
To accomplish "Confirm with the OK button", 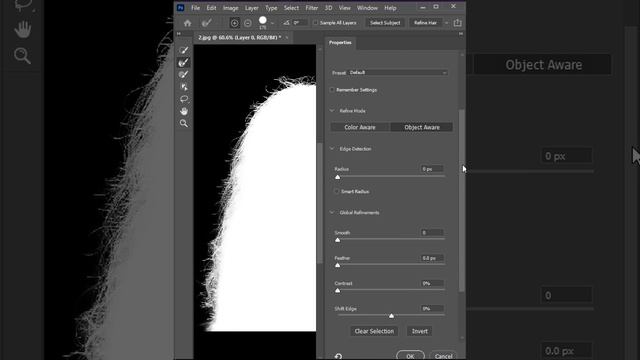I will tap(410, 356).
